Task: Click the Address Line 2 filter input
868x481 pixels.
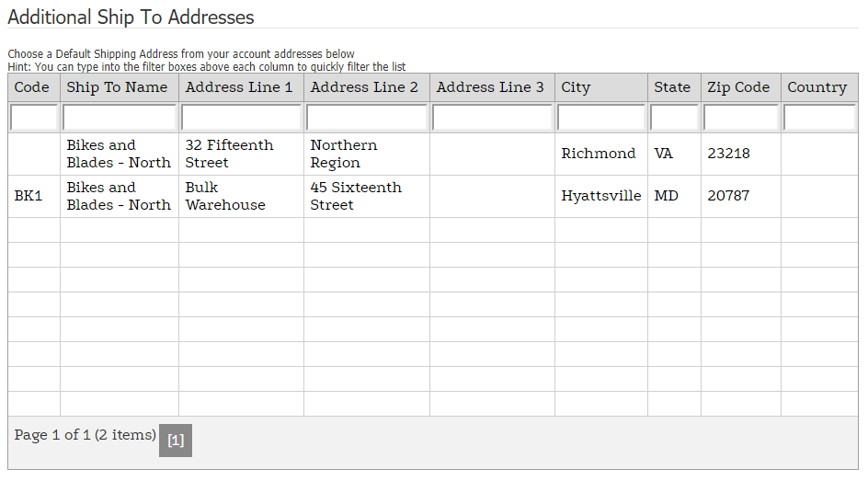Action: (x=366, y=118)
